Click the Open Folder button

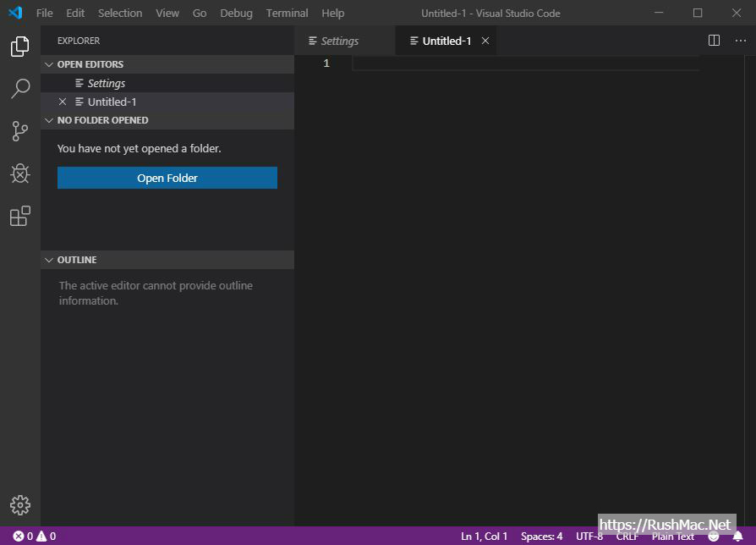[x=167, y=178]
